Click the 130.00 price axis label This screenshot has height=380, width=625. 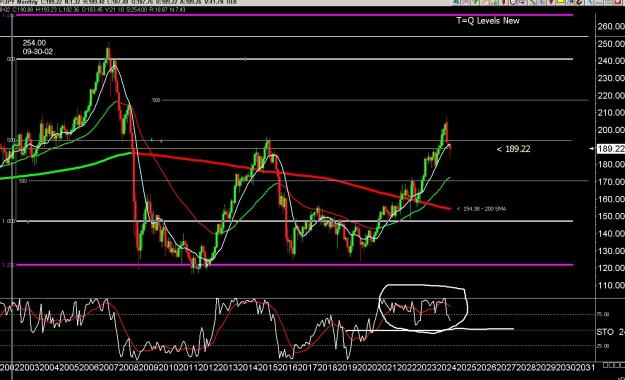(x=611, y=250)
